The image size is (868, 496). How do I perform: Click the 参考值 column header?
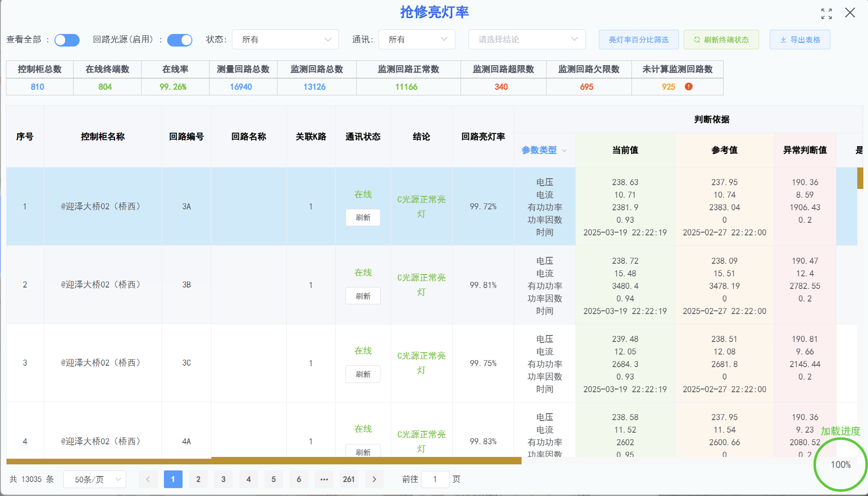coord(724,150)
